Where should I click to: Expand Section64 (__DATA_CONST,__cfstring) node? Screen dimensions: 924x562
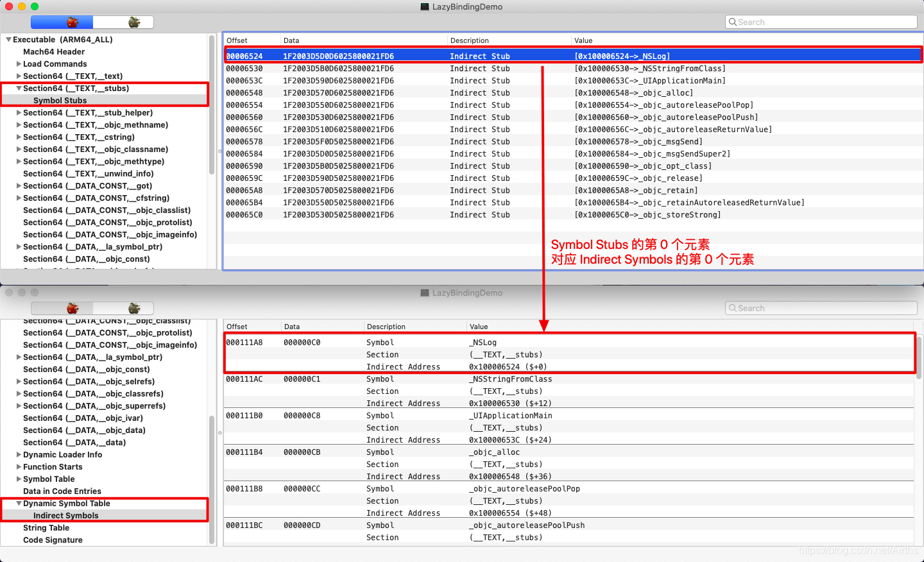pos(19,198)
